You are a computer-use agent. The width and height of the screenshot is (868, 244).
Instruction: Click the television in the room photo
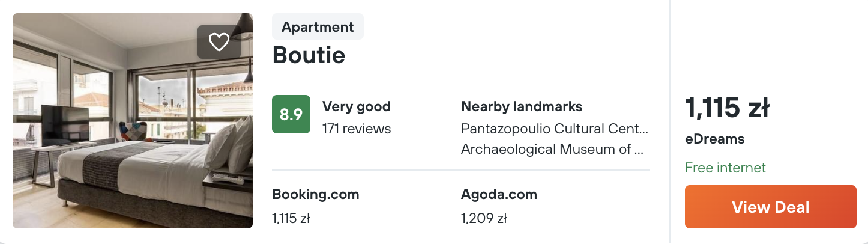tap(65, 125)
